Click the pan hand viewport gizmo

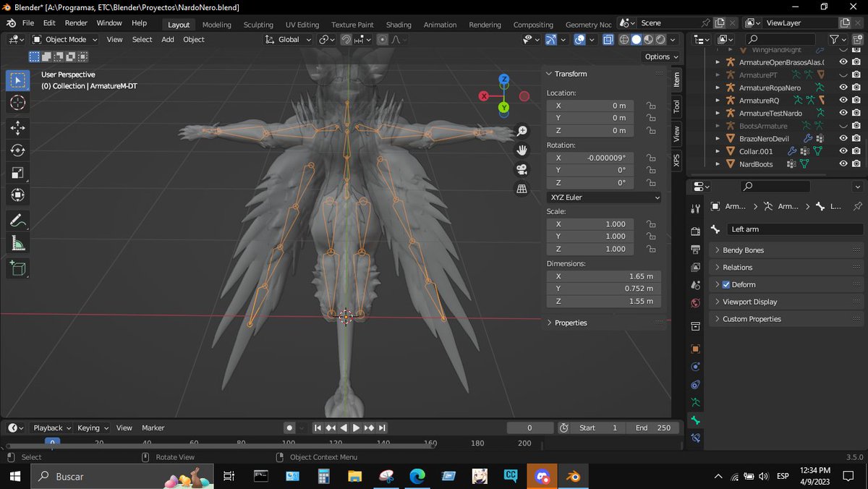522,150
